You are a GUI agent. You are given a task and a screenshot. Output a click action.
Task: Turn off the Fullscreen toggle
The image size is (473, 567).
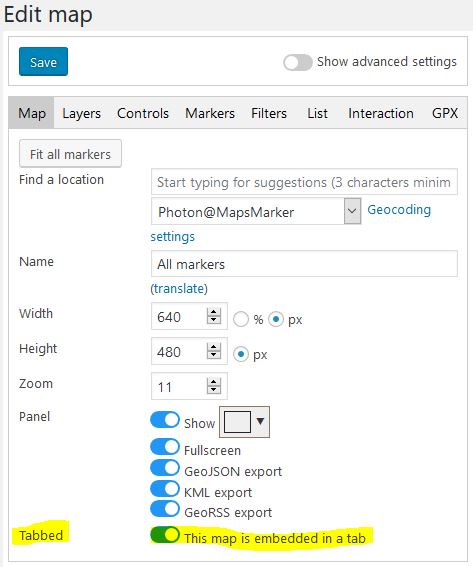(165, 447)
